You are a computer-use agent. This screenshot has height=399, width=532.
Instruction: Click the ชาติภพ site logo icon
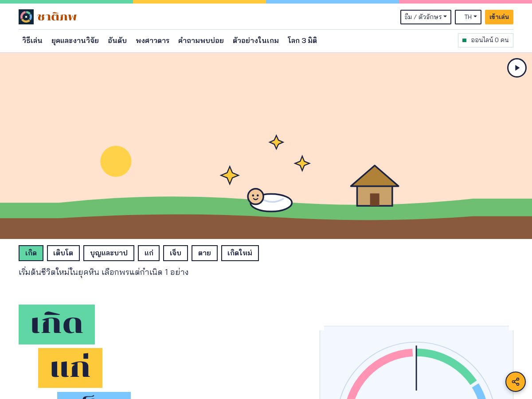26,17
